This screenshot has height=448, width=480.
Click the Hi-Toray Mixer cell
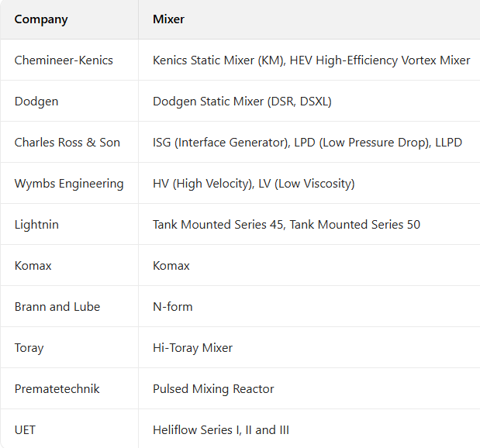coord(192,348)
